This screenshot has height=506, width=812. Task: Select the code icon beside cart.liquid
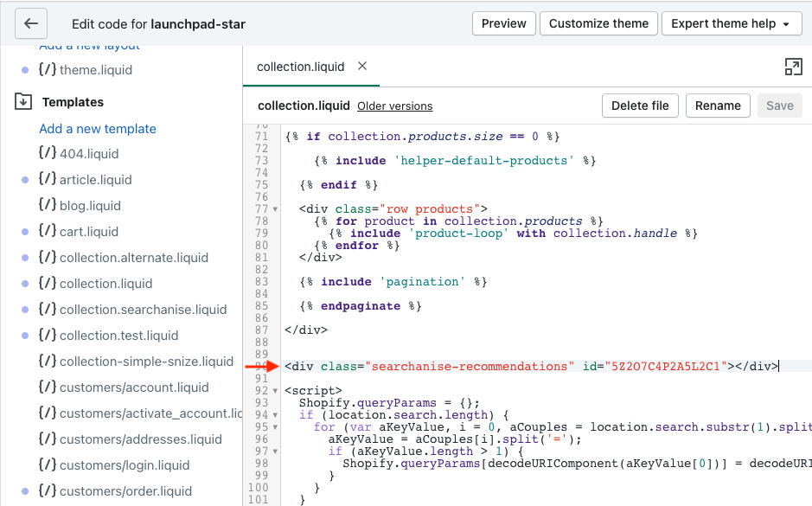point(47,231)
